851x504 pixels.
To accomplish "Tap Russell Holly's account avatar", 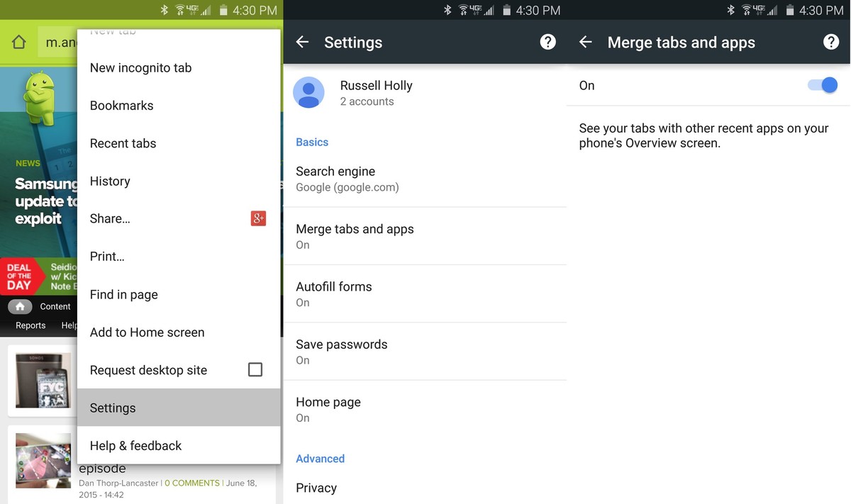I will (x=308, y=93).
